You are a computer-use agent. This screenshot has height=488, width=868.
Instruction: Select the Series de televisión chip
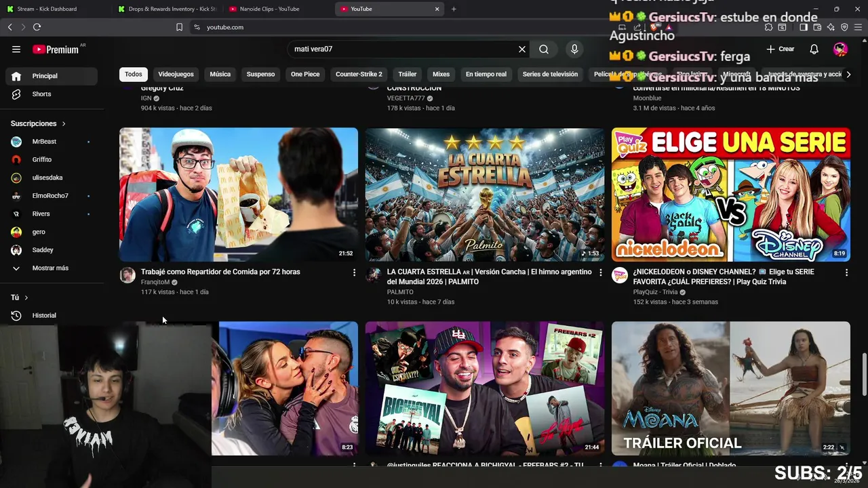point(550,75)
